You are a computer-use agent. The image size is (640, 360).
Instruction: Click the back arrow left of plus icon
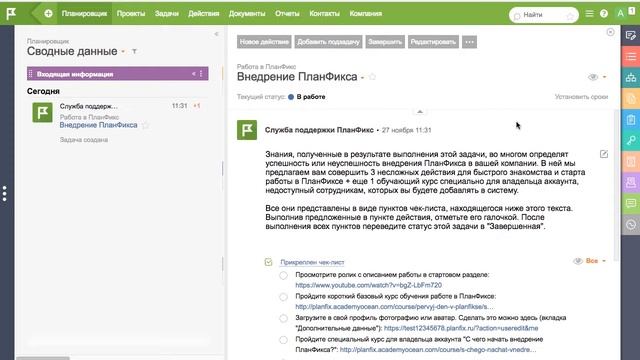[37, 13]
